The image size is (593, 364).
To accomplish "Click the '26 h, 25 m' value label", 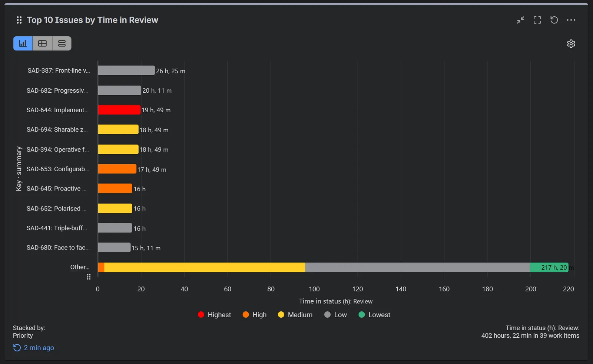I will point(171,71).
